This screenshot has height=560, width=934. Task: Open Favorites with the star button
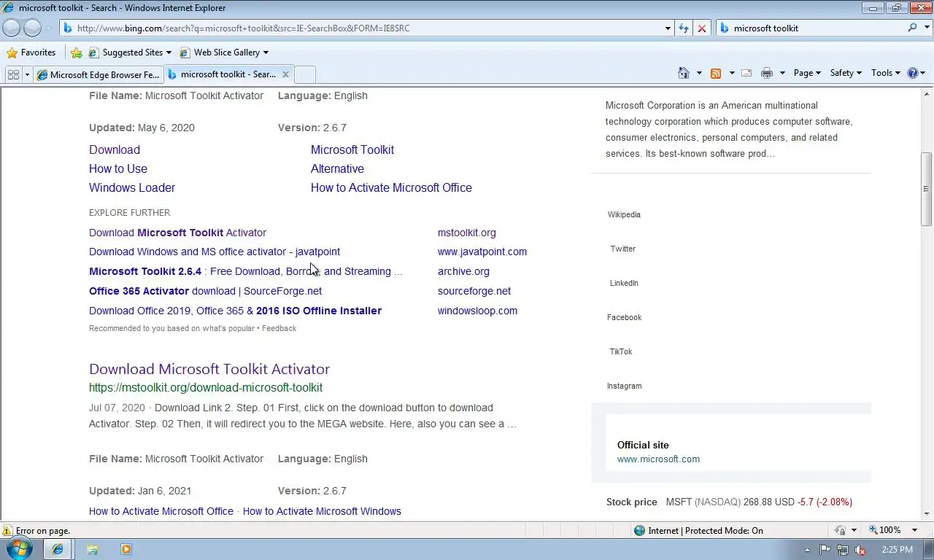click(x=31, y=52)
